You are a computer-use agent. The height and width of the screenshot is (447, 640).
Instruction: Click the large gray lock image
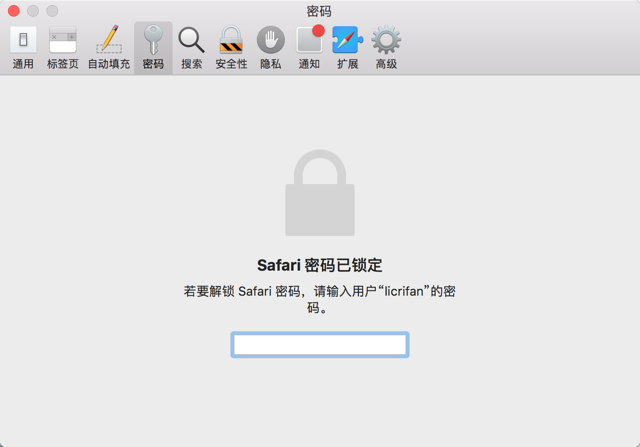point(320,193)
